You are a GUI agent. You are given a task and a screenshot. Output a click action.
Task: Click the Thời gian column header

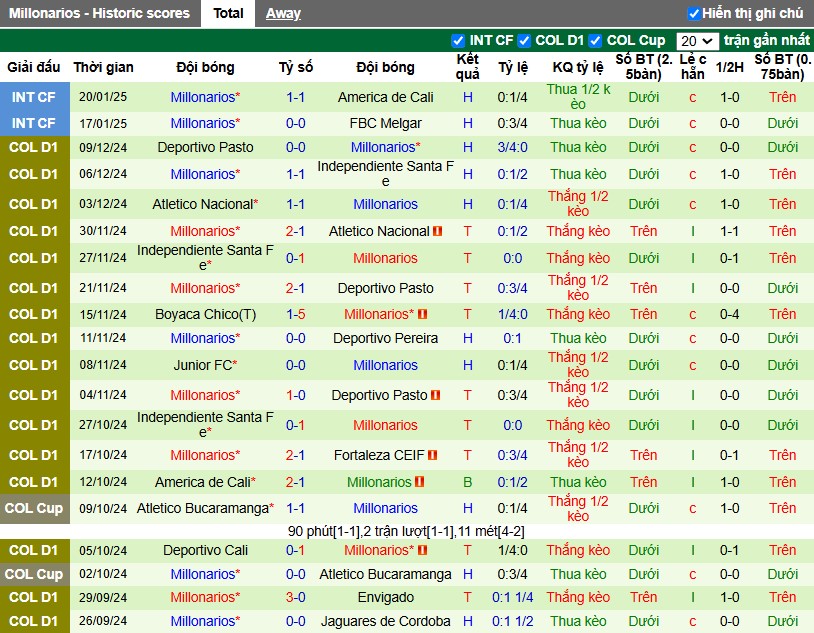click(103, 67)
